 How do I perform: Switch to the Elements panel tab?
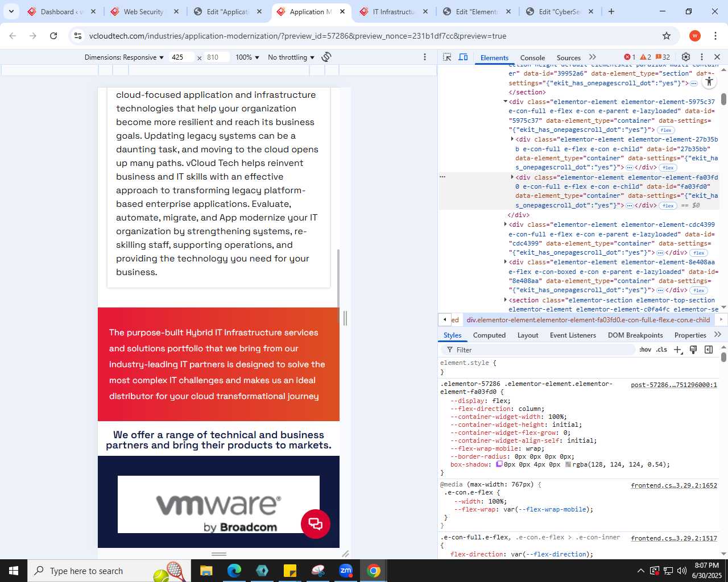(494, 57)
